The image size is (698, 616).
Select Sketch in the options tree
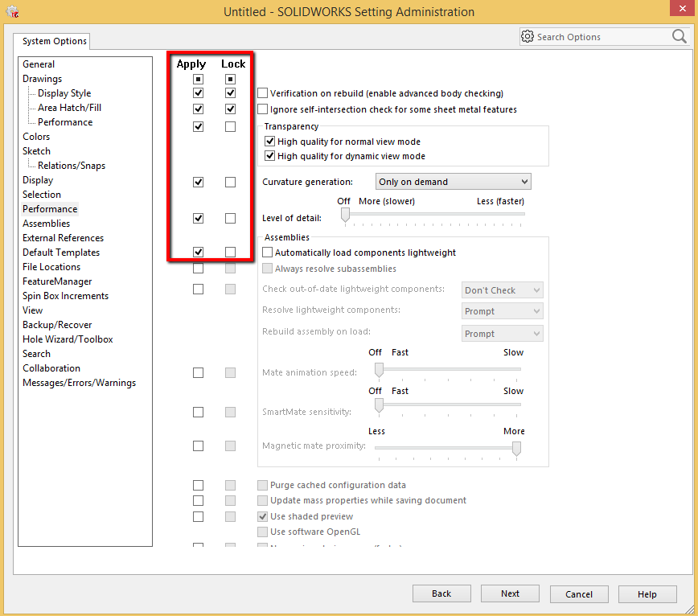[36, 151]
